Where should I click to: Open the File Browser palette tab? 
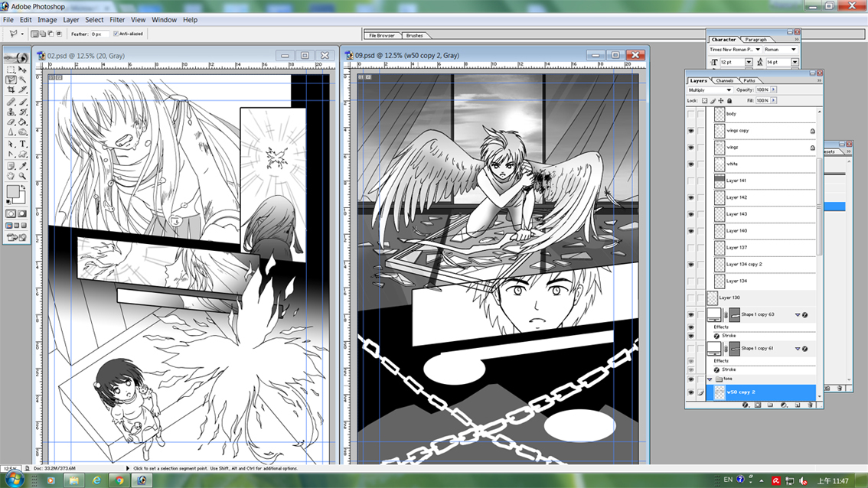click(382, 35)
